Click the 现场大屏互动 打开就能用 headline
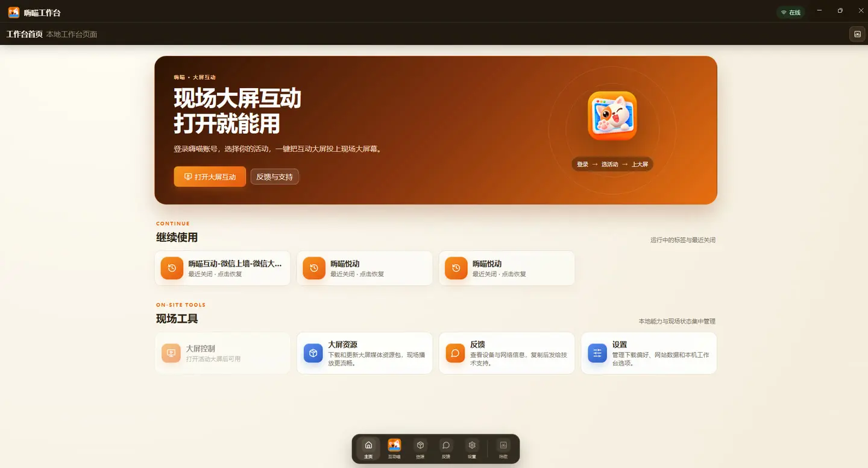The height and width of the screenshot is (468, 868). pos(237,111)
